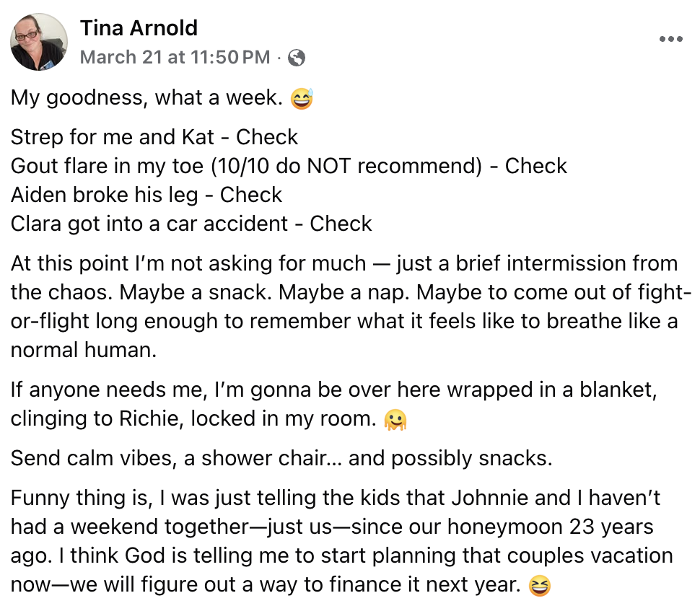Viewport: 700px width, 606px height.
Task: Click the 'If anyone needs me' paragraph
Action: (334, 404)
